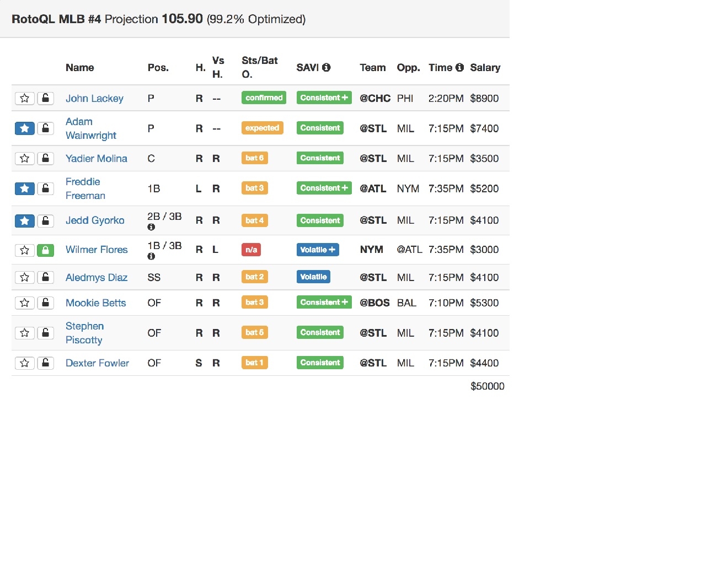Image resolution: width=728 pixels, height=572 pixels.
Task: Click position info icon for Wilmer Flores
Action: click(151, 256)
